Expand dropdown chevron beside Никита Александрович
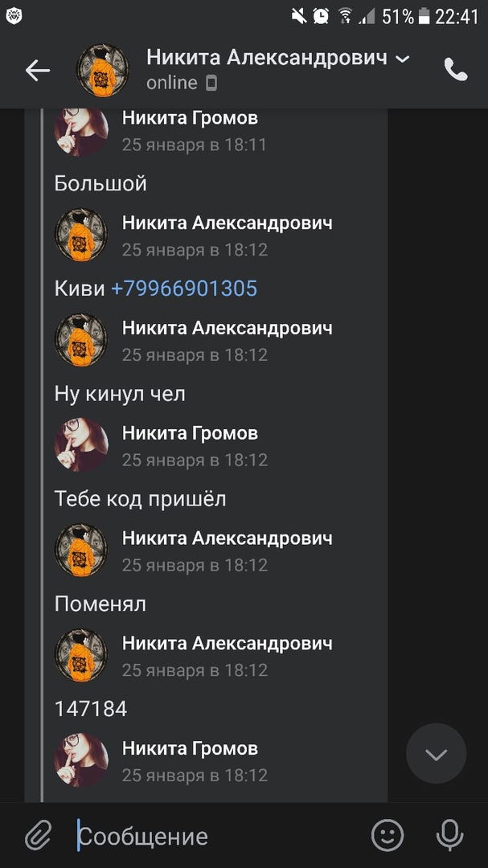488x868 pixels. pyautogui.click(x=403, y=58)
